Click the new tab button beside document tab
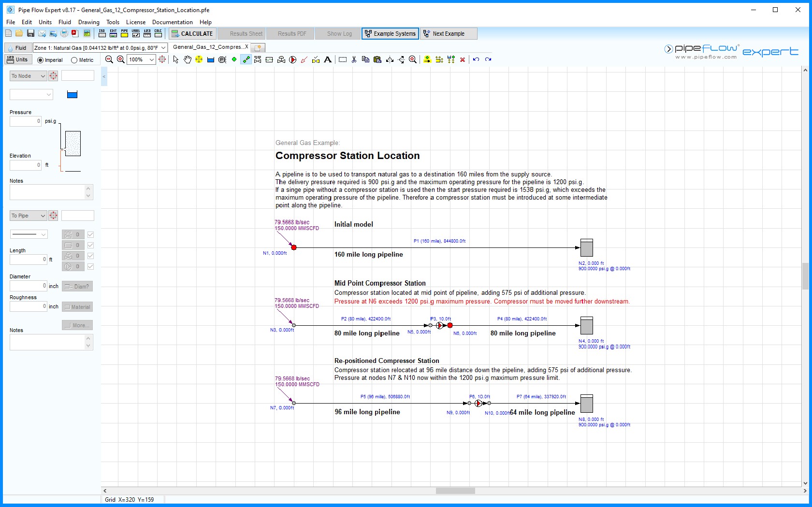812x507 pixels. [x=258, y=48]
